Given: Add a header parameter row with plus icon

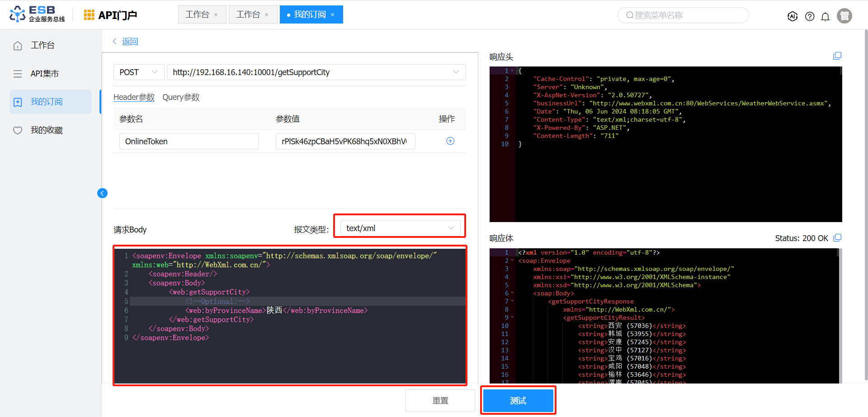Looking at the screenshot, I should [x=450, y=141].
